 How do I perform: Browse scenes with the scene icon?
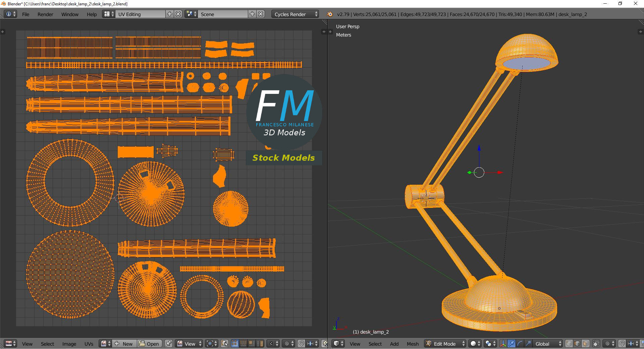tap(191, 14)
